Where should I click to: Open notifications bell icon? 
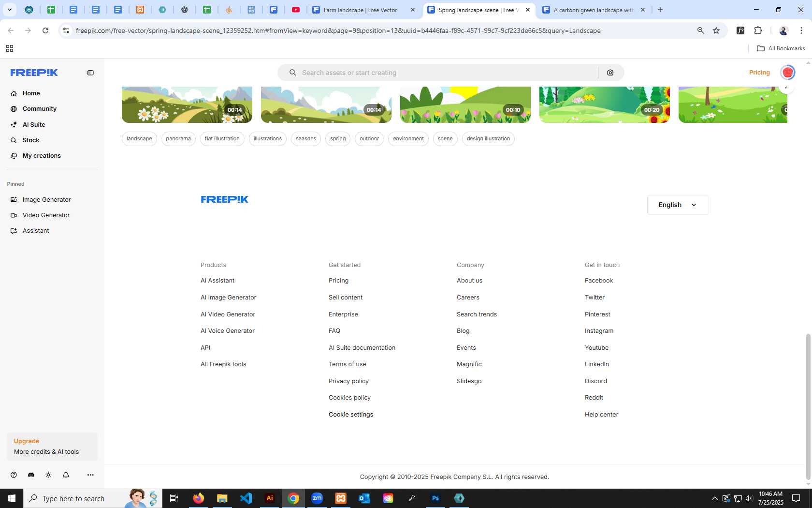[x=66, y=475]
